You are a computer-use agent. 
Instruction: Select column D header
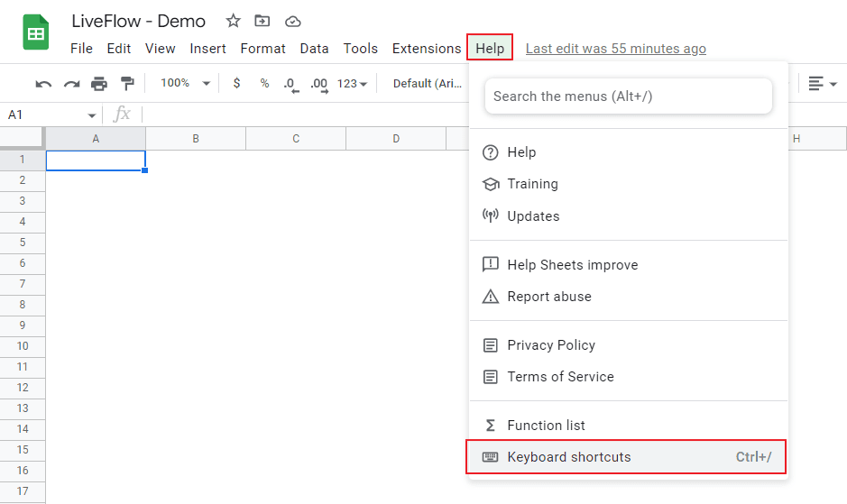pyautogui.click(x=396, y=139)
